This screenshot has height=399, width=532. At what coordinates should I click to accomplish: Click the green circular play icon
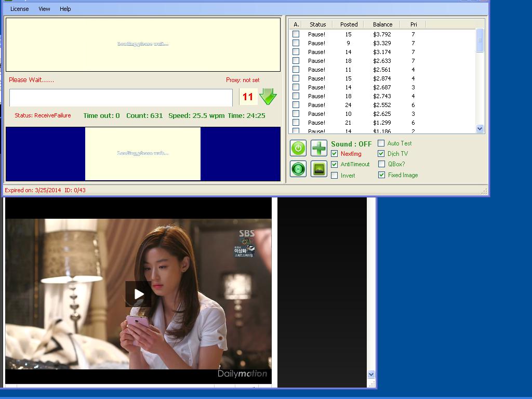click(x=298, y=169)
